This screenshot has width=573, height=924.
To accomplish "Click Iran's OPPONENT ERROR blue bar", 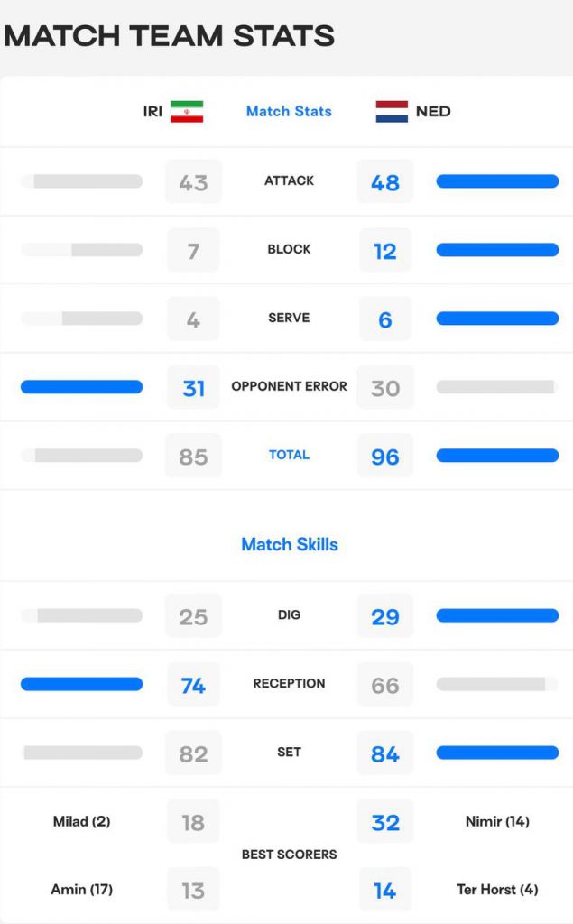I will click(82, 386).
